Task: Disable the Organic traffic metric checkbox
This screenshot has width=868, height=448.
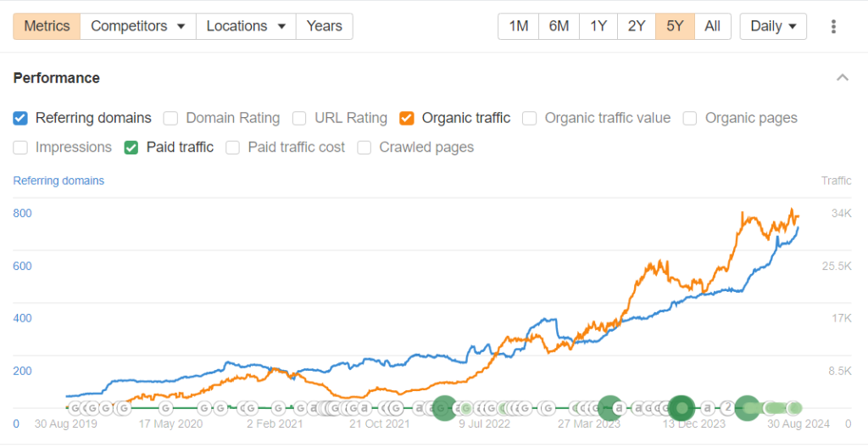Action: pos(407,118)
